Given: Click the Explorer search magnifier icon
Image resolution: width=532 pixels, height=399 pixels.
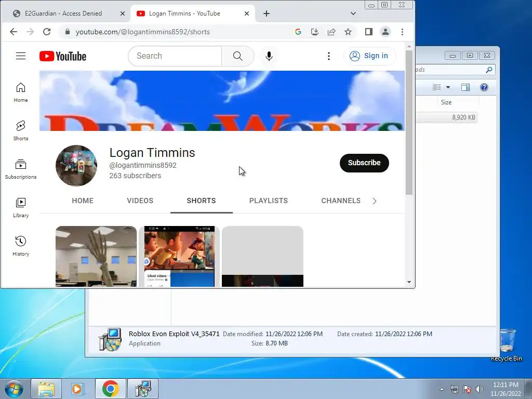Looking at the screenshot, I should click(x=489, y=70).
